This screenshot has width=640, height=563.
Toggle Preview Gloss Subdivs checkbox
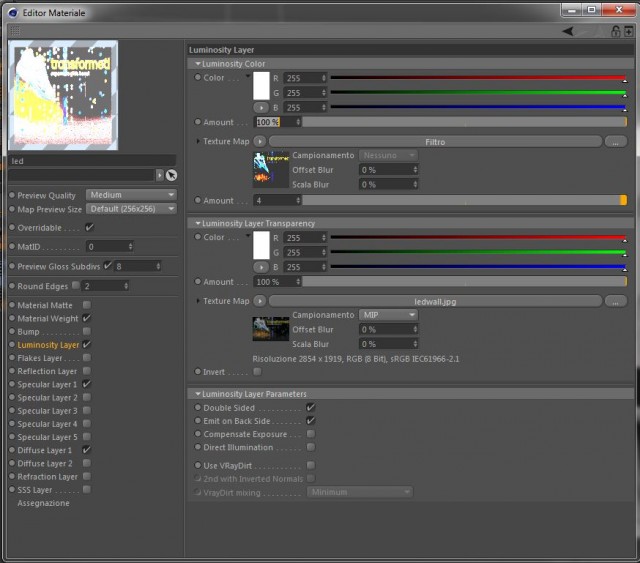(108, 266)
